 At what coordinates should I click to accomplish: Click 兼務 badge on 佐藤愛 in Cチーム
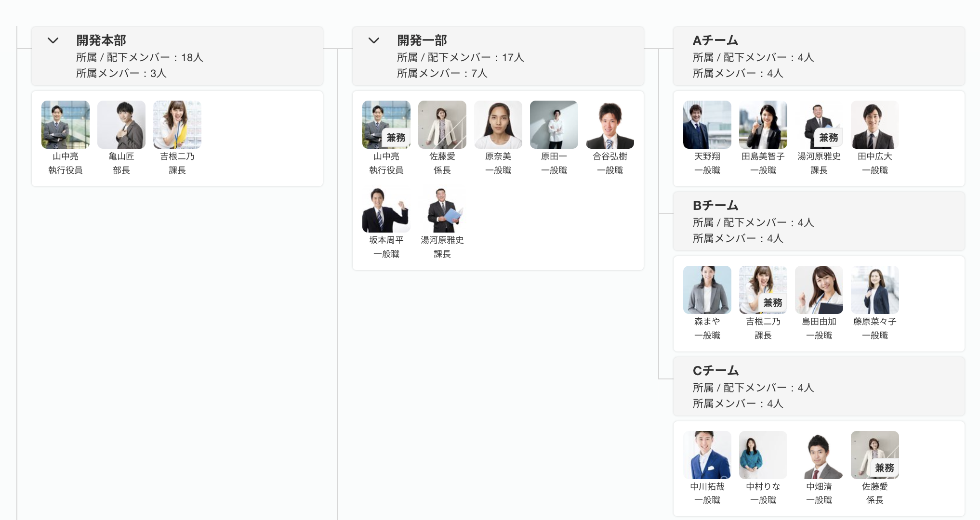pyautogui.click(x=885, y=468)
